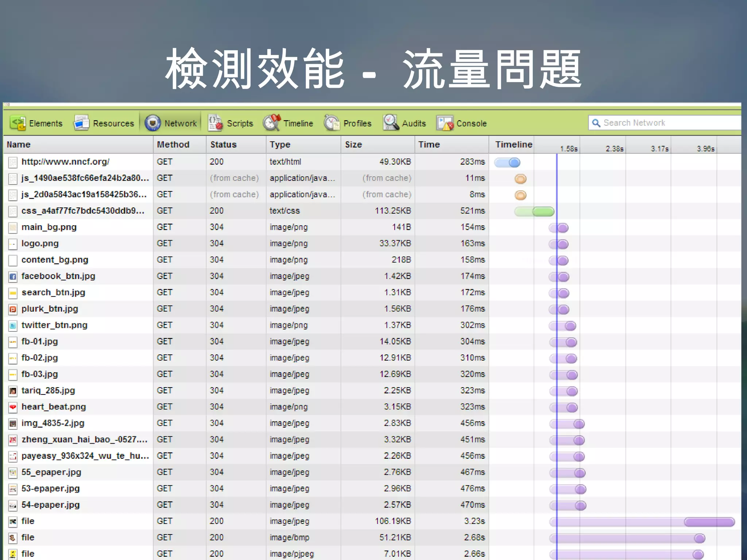
Task: Click the icon beside the 106.19KB file row
Action: tap(13, 522)
